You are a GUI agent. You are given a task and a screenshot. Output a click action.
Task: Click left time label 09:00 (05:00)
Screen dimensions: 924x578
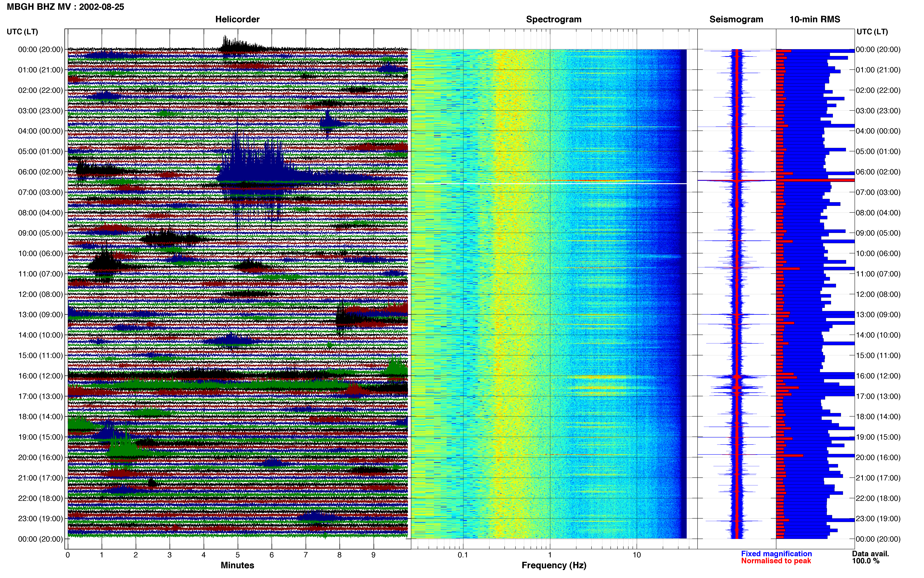41,233
